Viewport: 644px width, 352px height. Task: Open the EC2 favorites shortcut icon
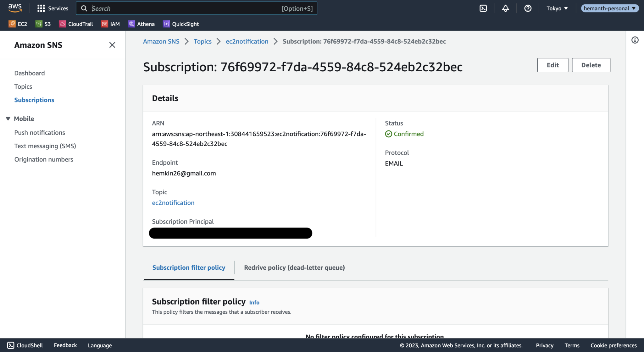point(12,24)
